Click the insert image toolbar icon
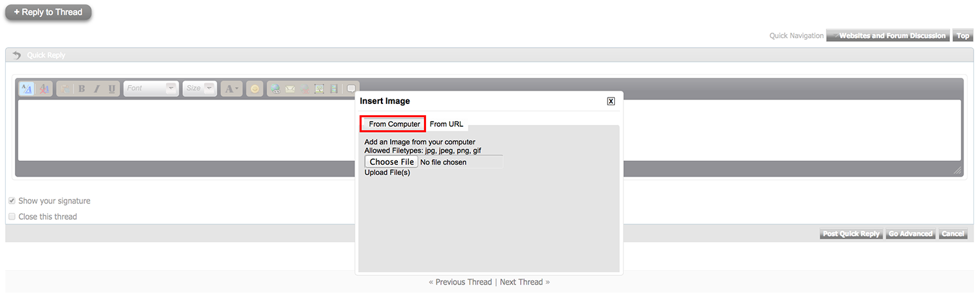 click(x=319, y=88)
